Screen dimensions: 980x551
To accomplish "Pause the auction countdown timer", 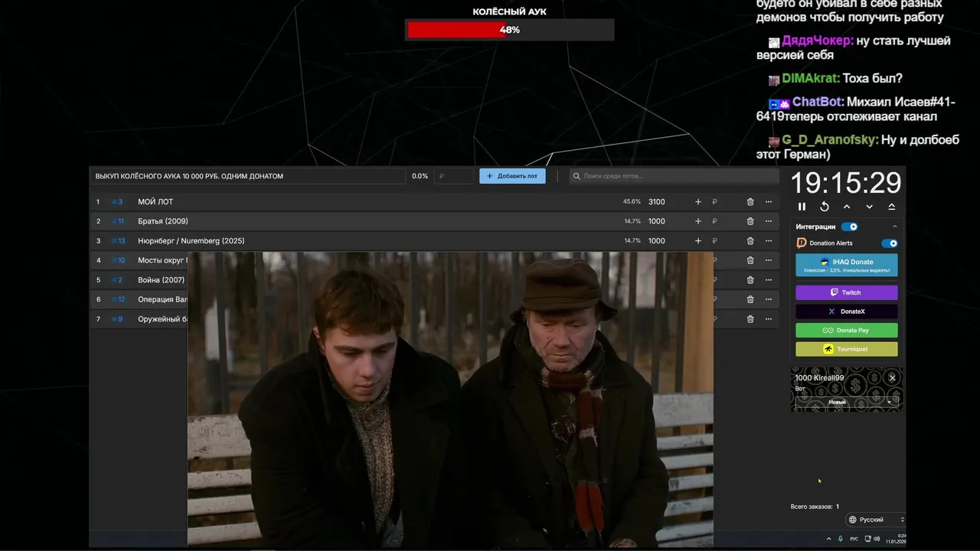I will click(802, 207).
